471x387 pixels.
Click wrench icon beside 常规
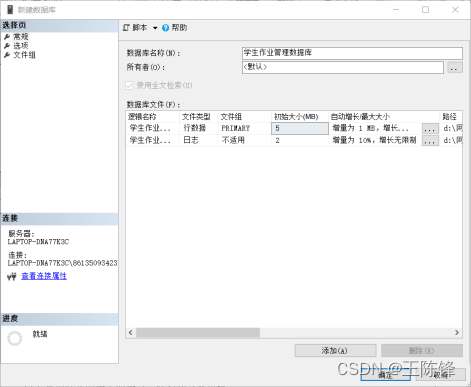pos(7,37)
